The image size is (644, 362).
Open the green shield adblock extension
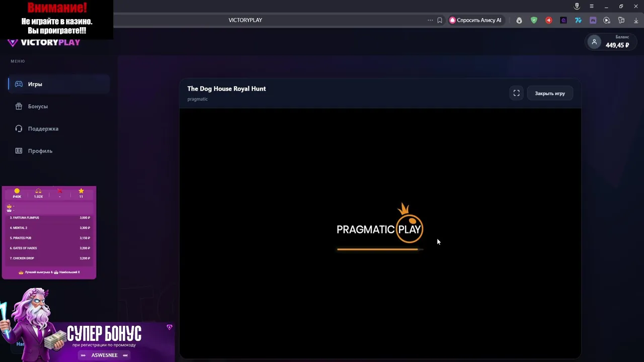534,20
